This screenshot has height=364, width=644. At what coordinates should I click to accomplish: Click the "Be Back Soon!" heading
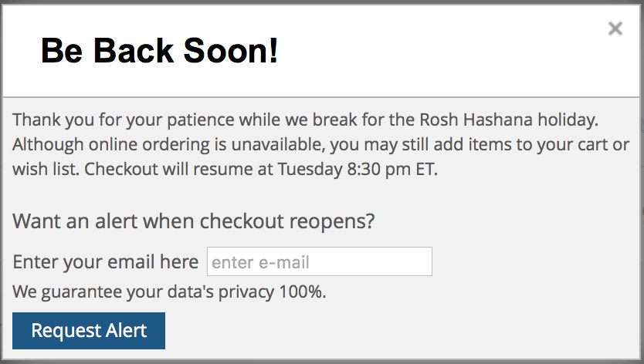point(159,52)
